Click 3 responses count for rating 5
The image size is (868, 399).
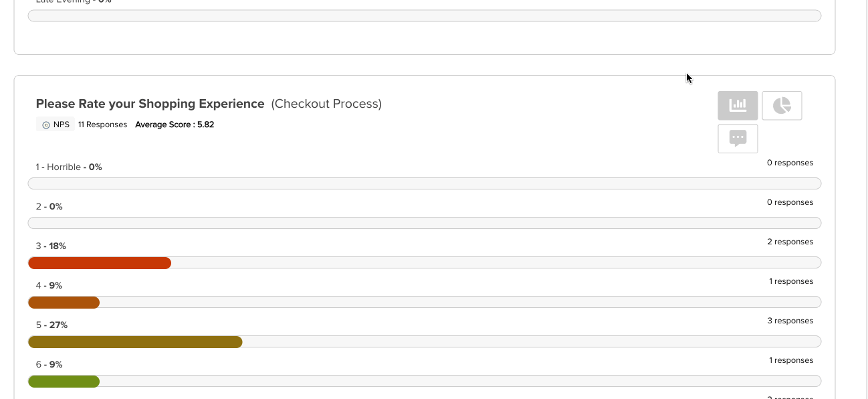(790, 321)
